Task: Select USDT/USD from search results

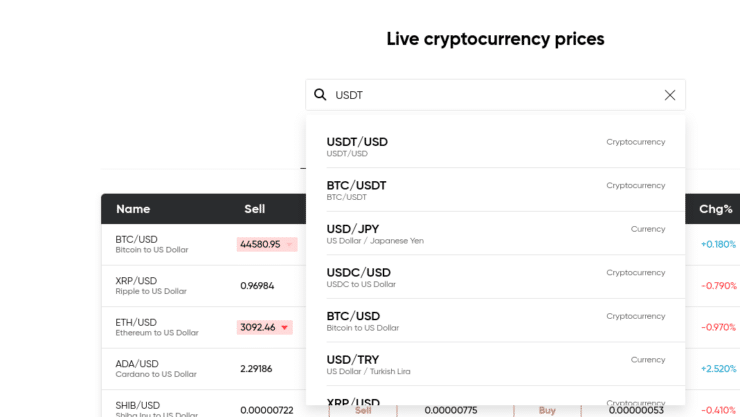Action: click(x=496, y=147)
